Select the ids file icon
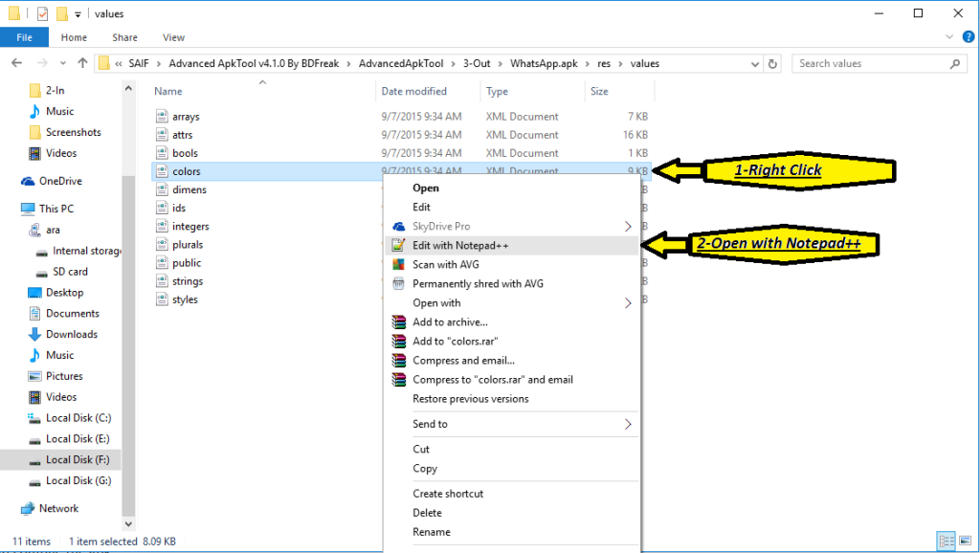980x553 pixels. [x=162, y=208]
